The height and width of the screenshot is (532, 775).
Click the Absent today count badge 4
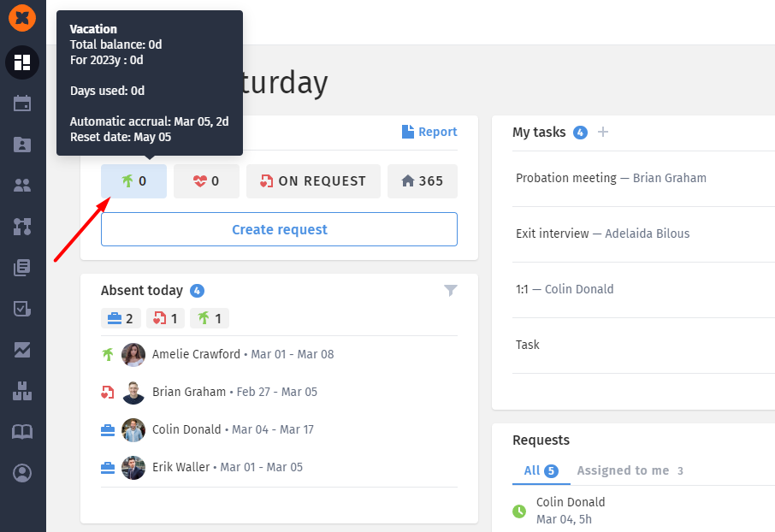(198, 291)
